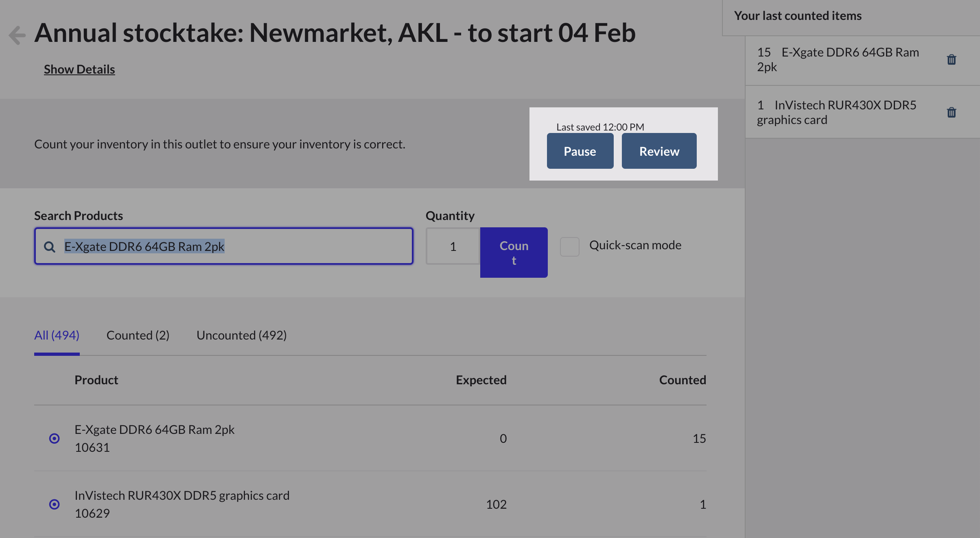This screenshot has width=980, height=538.
Task: Open the Counted (2) tab
Action: tap(138, 335)
